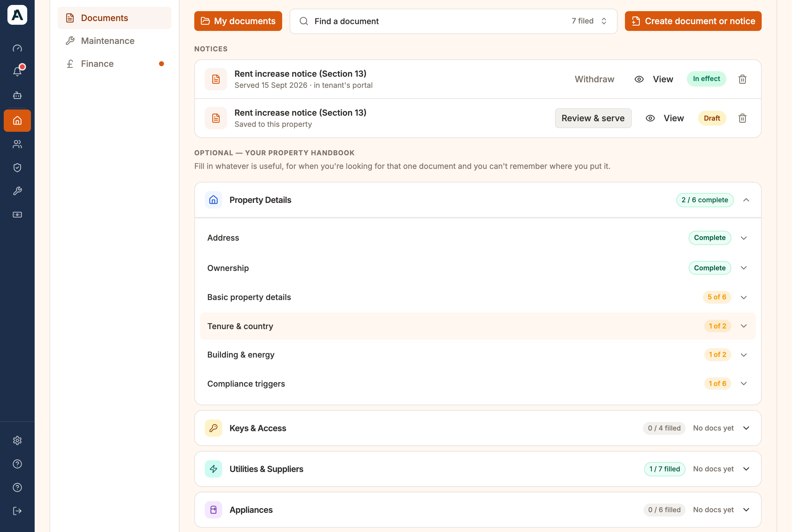Open the shield compliance icon in sidebar

17,168
